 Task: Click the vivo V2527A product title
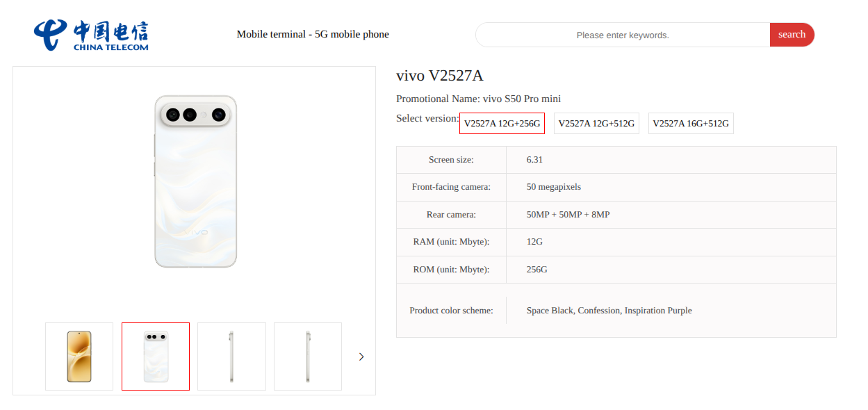pyautogui.click(x=439, y=76)
